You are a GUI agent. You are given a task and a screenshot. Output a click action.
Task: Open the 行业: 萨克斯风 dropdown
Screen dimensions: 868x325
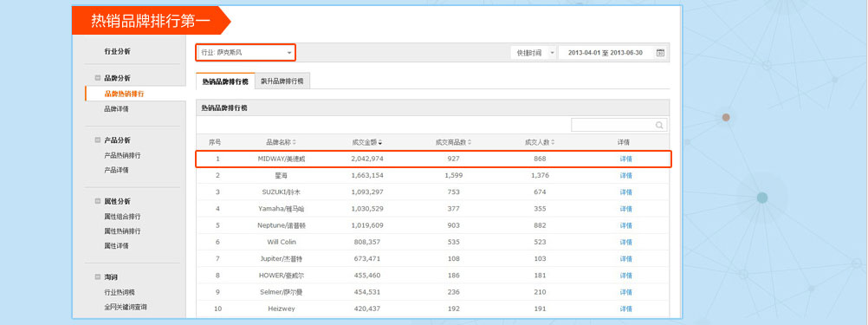point(246,53)
